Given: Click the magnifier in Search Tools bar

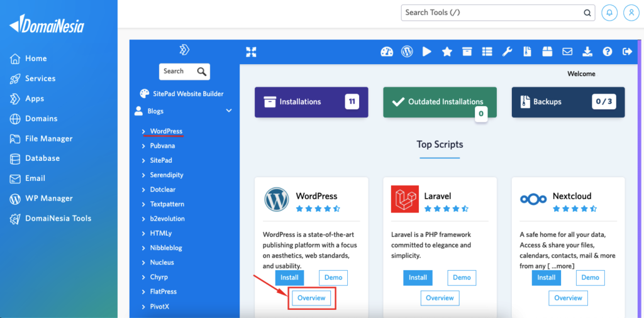Looking at the screenshot, I should 587,13.
